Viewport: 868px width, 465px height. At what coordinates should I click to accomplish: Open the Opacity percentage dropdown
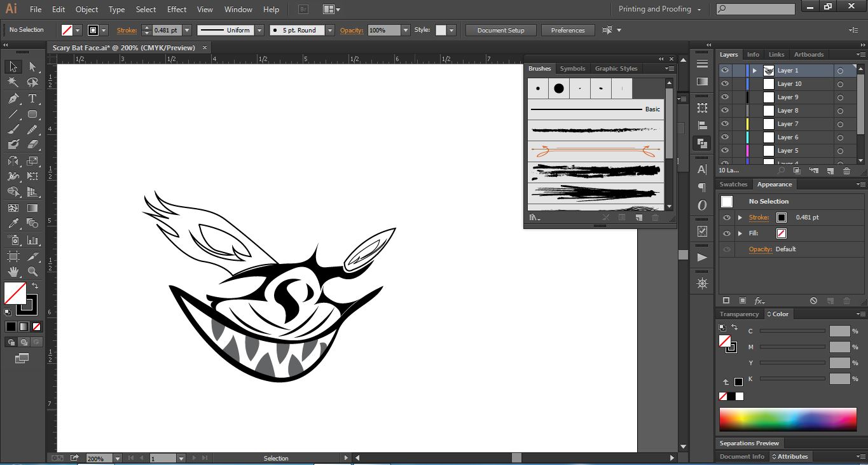tap(405, 30)
